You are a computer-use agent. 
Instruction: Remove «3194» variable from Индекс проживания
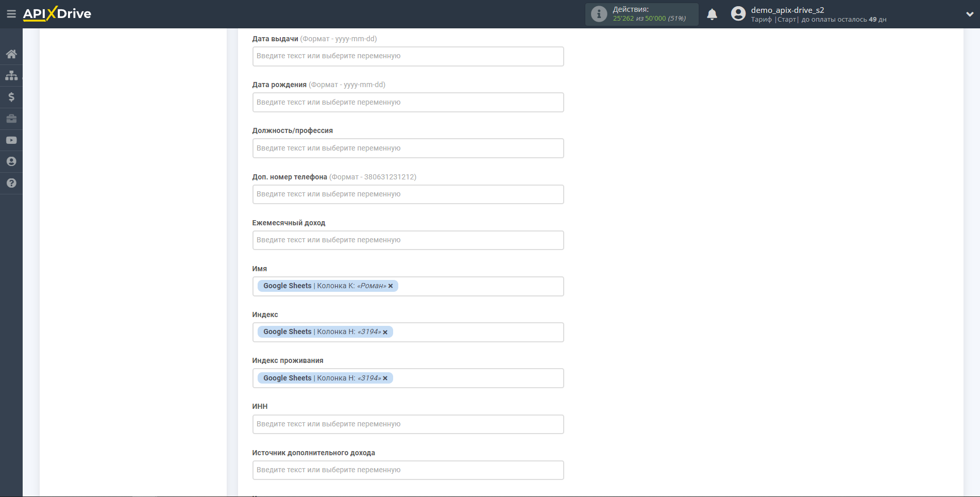pyautogui.click(x=385, y=378)
